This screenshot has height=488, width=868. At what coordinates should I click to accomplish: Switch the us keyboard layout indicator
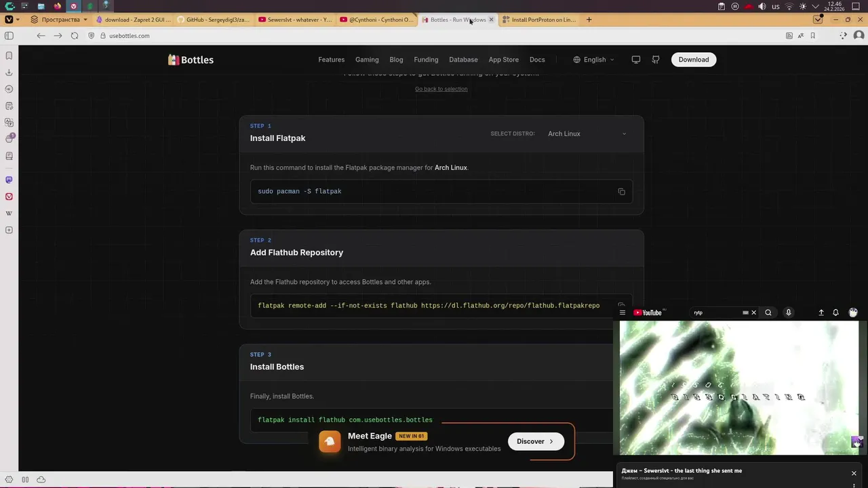(x=776, y=6)
